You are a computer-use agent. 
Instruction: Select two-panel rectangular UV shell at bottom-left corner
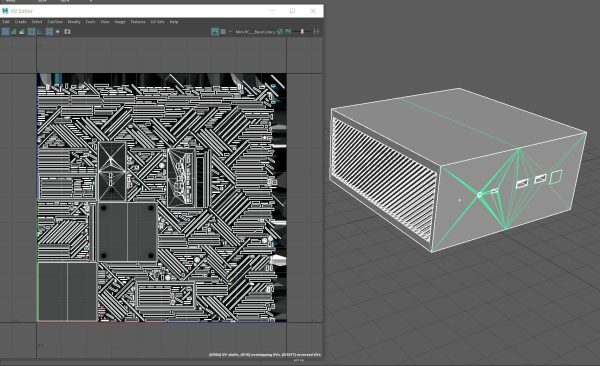tap(67, 291)
